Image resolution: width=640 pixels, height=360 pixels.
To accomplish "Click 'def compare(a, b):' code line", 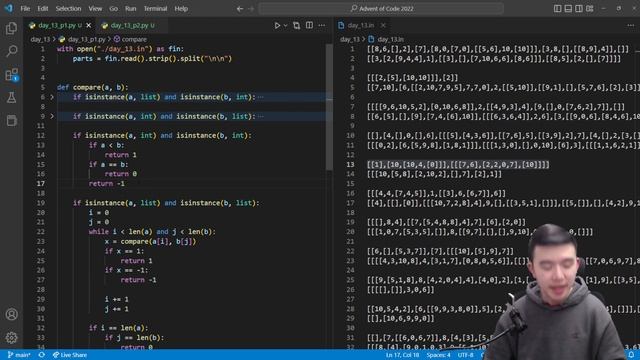I will click(x=92, y=87).
